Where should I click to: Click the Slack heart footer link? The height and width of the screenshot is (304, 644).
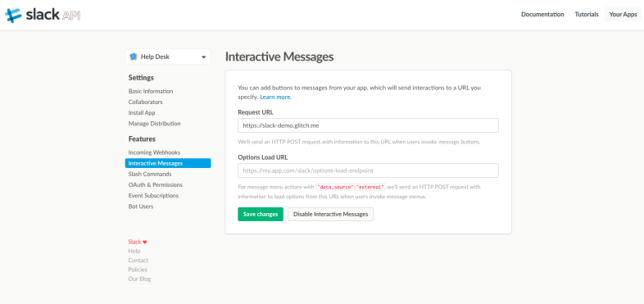pos(138,242)
